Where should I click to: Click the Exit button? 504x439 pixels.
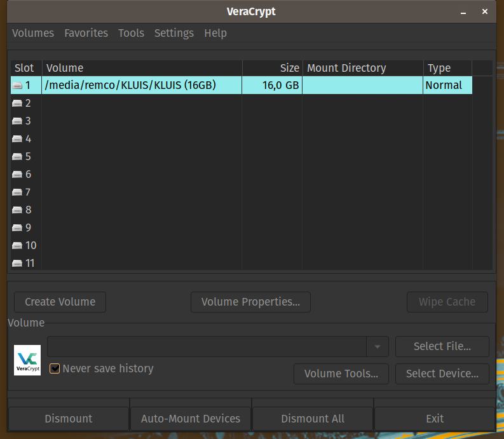point(435,419)
